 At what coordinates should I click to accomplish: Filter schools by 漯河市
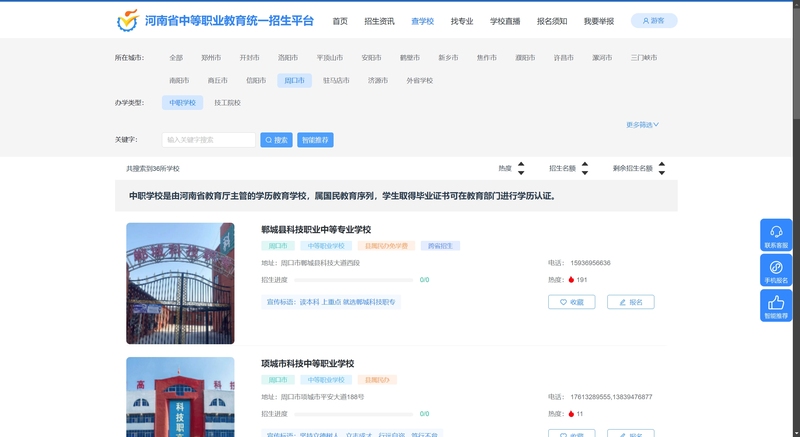pos(602,58)
